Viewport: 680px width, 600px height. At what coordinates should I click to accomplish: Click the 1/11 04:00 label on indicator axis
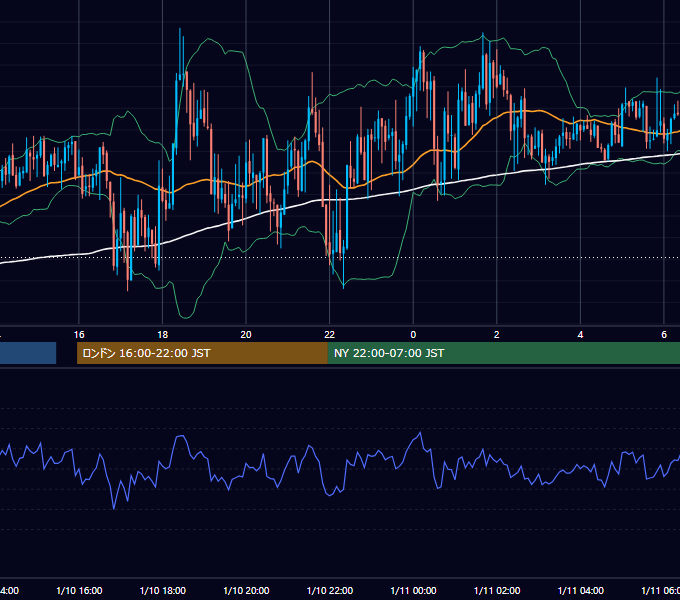[581, 591]
